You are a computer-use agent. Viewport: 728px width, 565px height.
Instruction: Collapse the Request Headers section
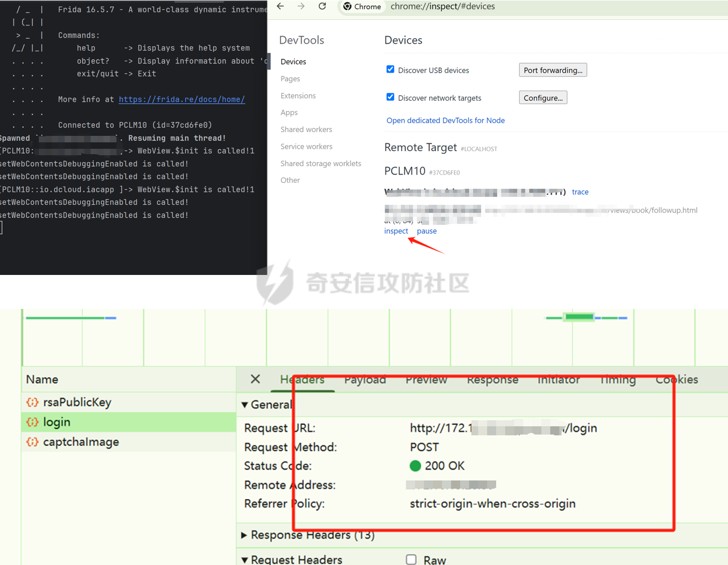pyautogui.click(x=245, y=560)
